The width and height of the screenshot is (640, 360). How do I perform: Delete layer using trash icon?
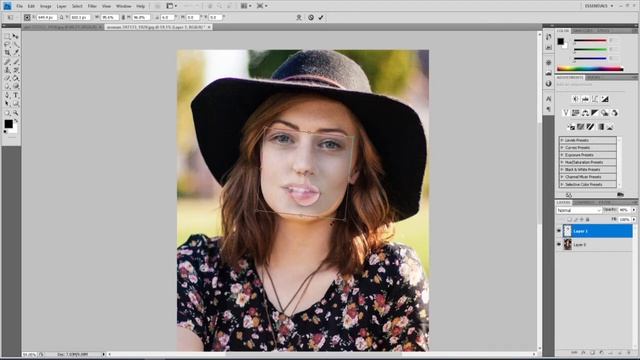tap(629, 353)
